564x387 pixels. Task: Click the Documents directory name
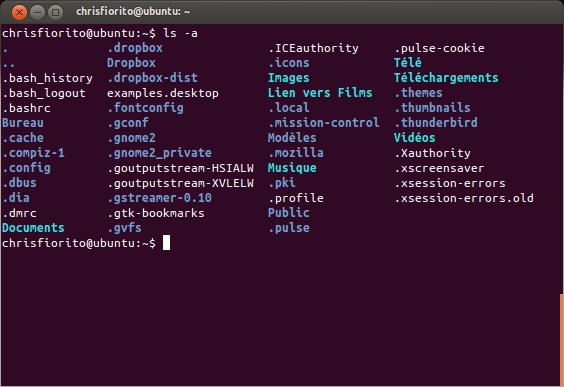[x=33, y=228]
